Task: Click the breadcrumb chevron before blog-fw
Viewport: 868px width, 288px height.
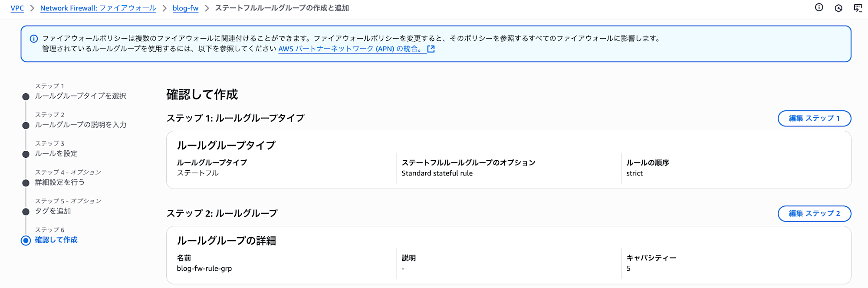Action: coord(164,8)
